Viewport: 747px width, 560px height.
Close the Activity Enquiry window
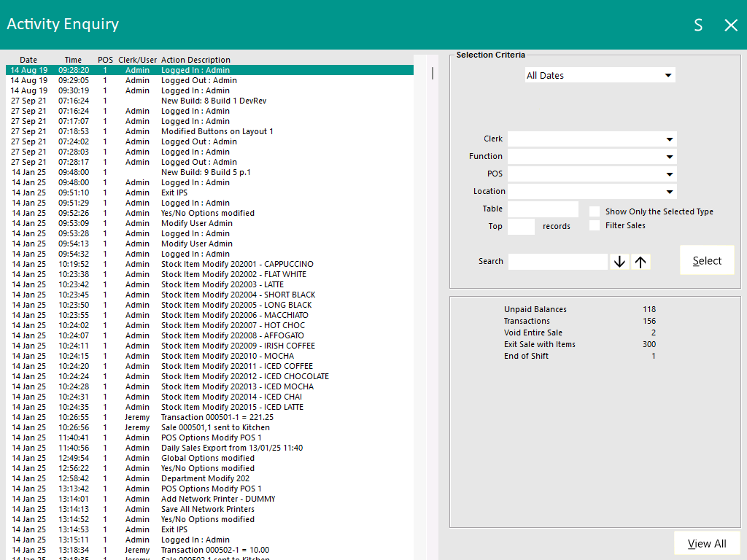pos(730,26)
